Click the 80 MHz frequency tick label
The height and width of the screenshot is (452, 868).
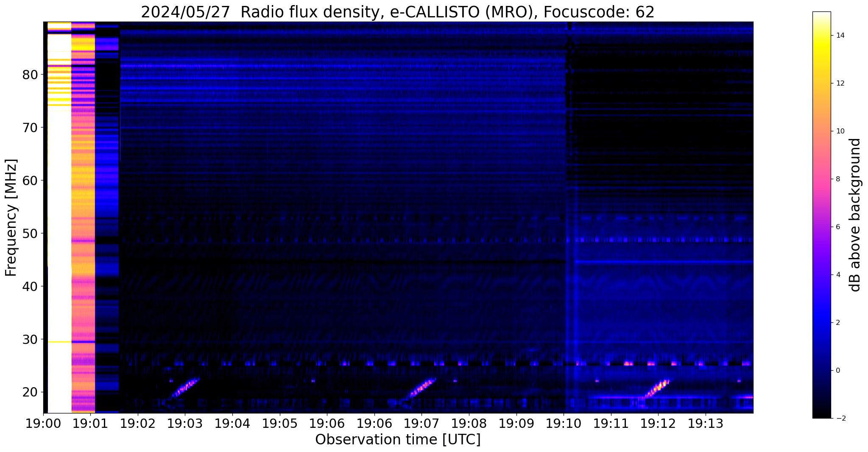(30, 75)
